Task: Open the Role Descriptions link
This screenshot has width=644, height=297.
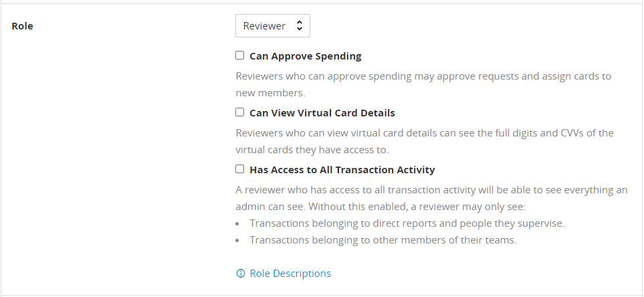Action: pos(290,274)
